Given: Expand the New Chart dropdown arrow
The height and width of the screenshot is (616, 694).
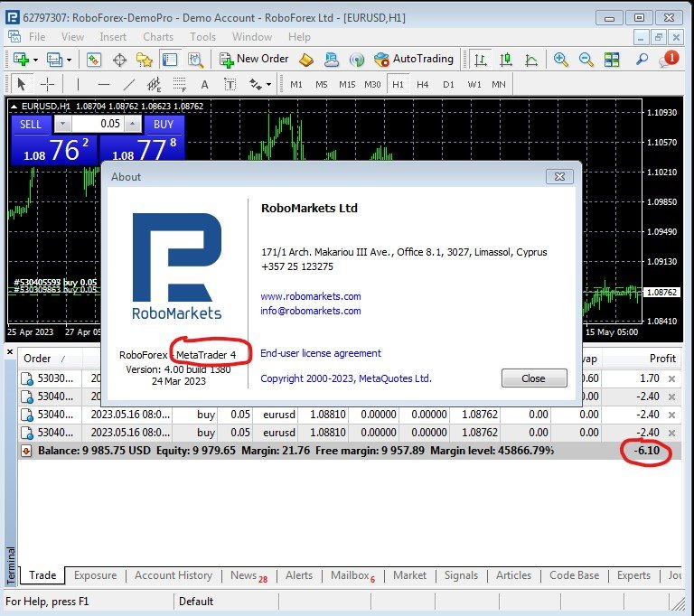Looking at the screenshot, I should pos(36,60).
